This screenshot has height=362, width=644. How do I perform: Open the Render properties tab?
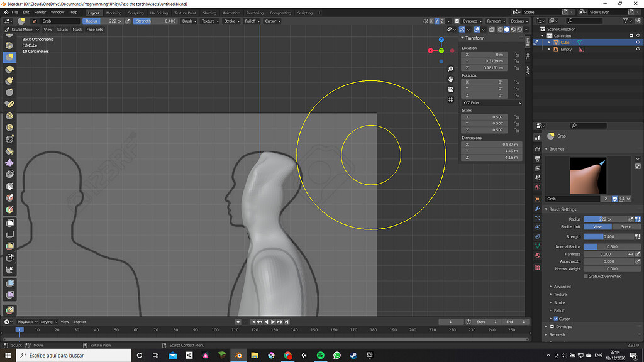(538, 149)
